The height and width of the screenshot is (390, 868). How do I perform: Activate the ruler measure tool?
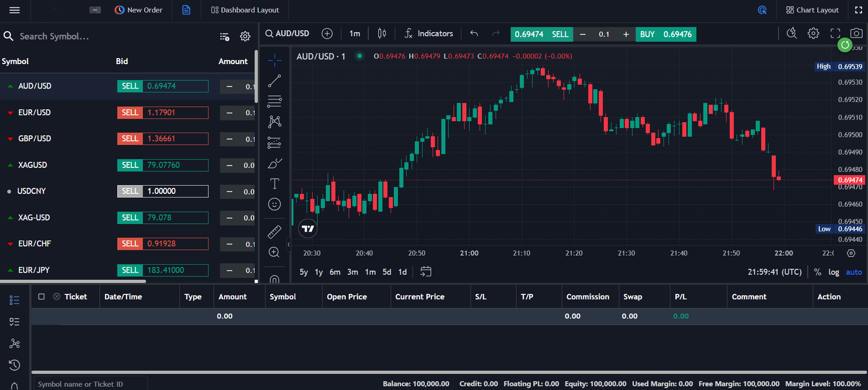coord(275,232)
